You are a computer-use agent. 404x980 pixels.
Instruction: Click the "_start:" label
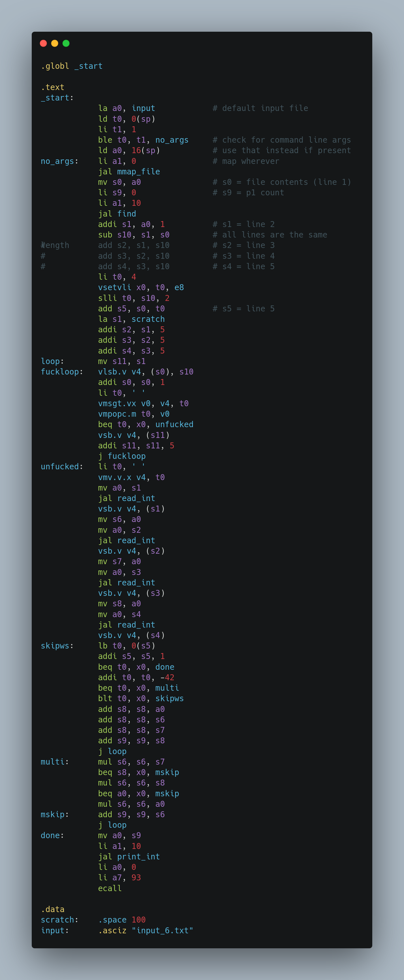57,98
